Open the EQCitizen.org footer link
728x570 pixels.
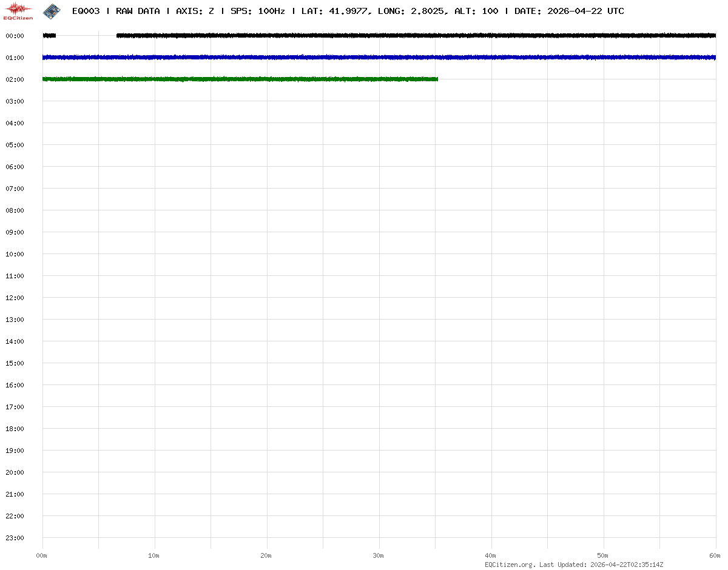tap(510, 565)
